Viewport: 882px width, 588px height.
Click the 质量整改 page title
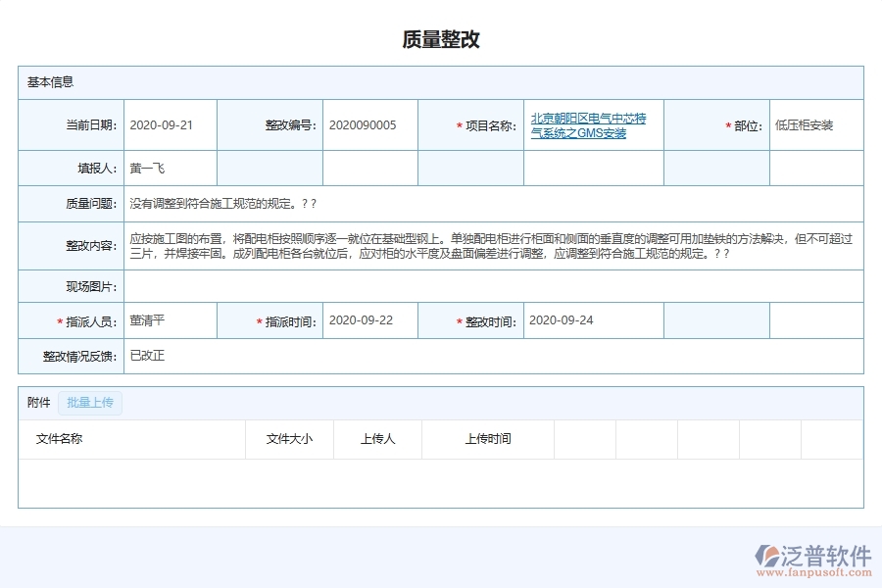coord(441,38)
